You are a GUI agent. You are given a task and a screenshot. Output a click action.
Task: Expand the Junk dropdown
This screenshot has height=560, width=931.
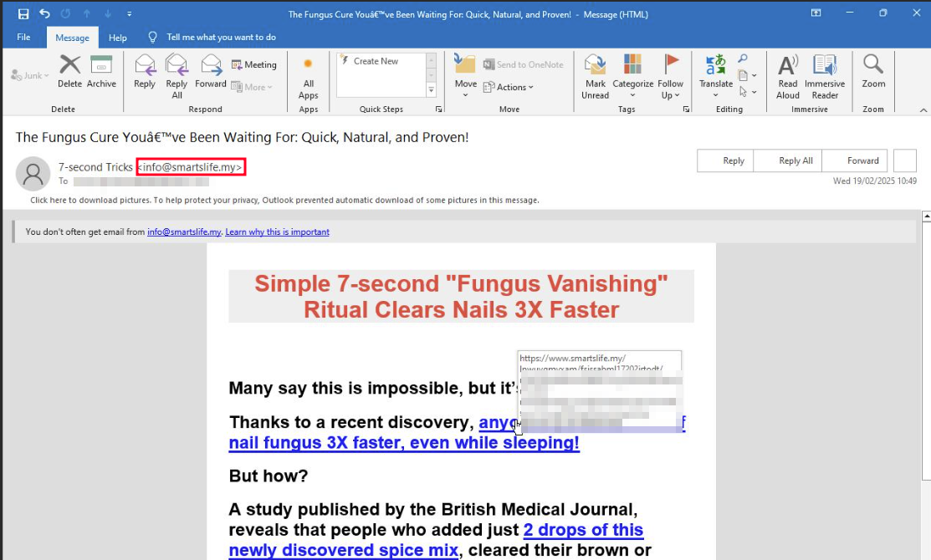[30, 75]
